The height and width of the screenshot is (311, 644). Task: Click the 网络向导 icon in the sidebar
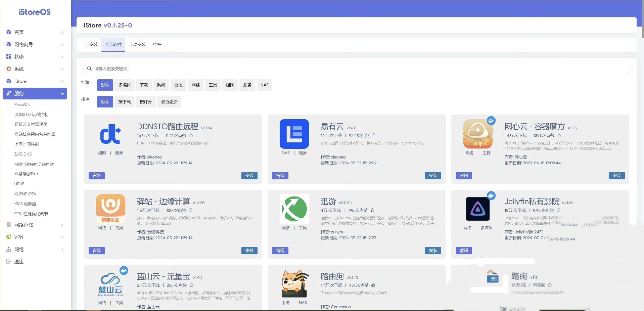[9, 44]
